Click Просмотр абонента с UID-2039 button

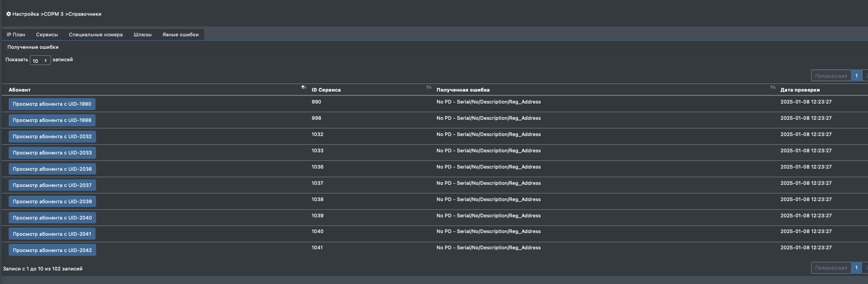tap(52, 202)
